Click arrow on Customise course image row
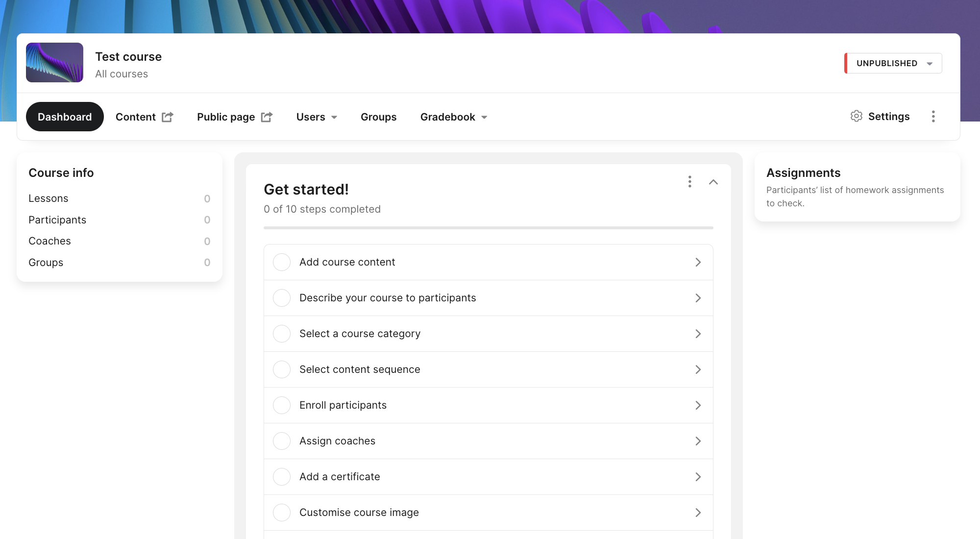980x539 pixels. tap(698, 513)
